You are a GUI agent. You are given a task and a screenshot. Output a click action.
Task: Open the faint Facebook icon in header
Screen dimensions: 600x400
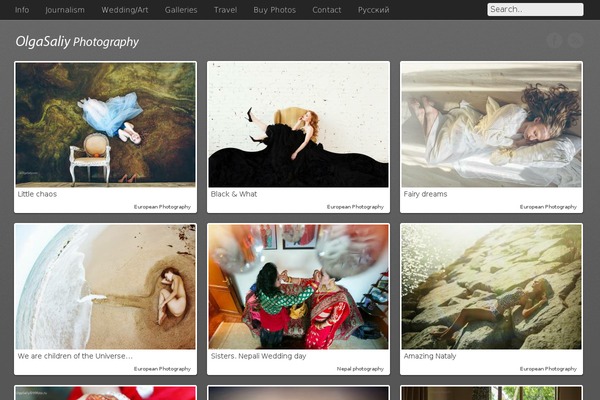tap(554, 40)
